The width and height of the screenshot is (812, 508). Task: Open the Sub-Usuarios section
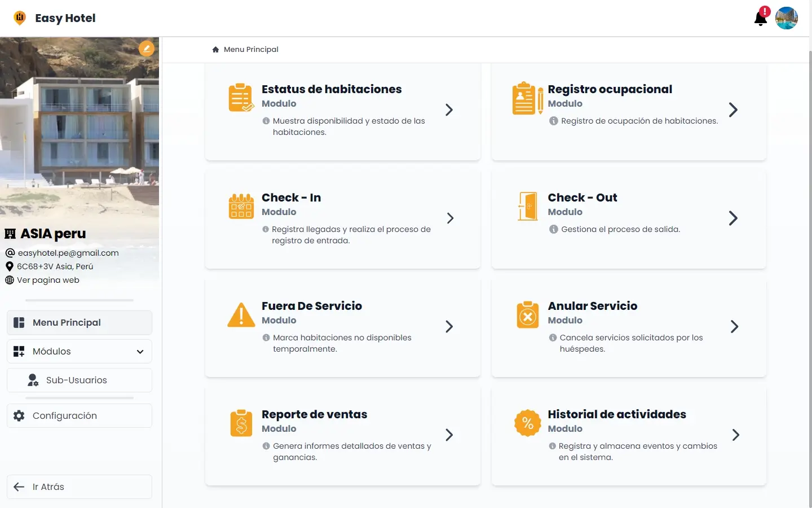pos(79,380)
